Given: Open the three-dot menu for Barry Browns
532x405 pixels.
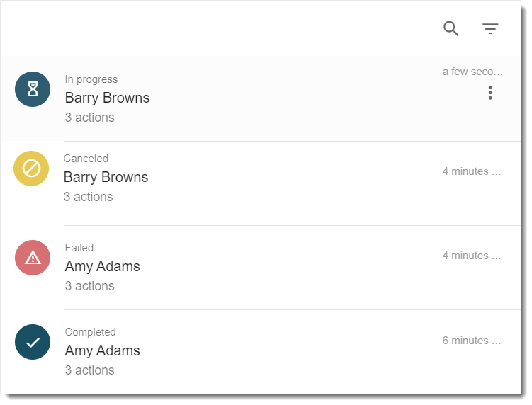Looking at the screenshot, I should [x=490, y=93].
